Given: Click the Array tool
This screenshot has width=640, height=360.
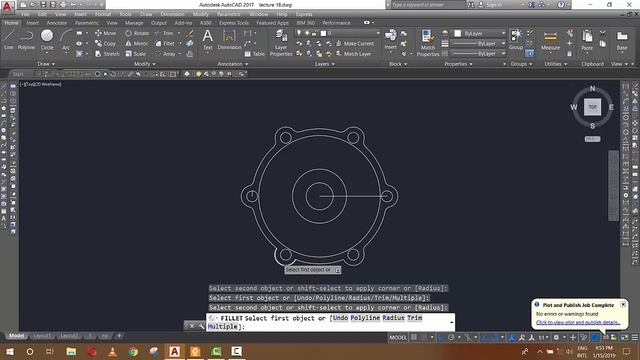Looking at the screenshot, I should tap(165, 53).
